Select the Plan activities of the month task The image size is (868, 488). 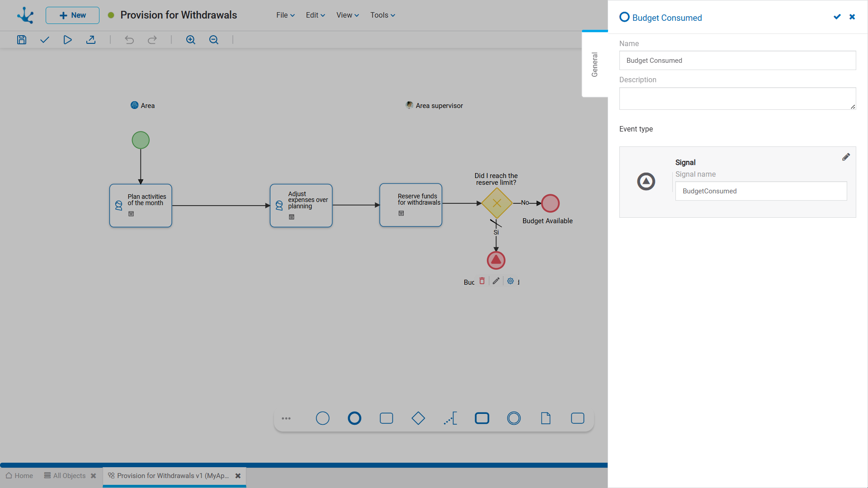[x=141, y=206]
